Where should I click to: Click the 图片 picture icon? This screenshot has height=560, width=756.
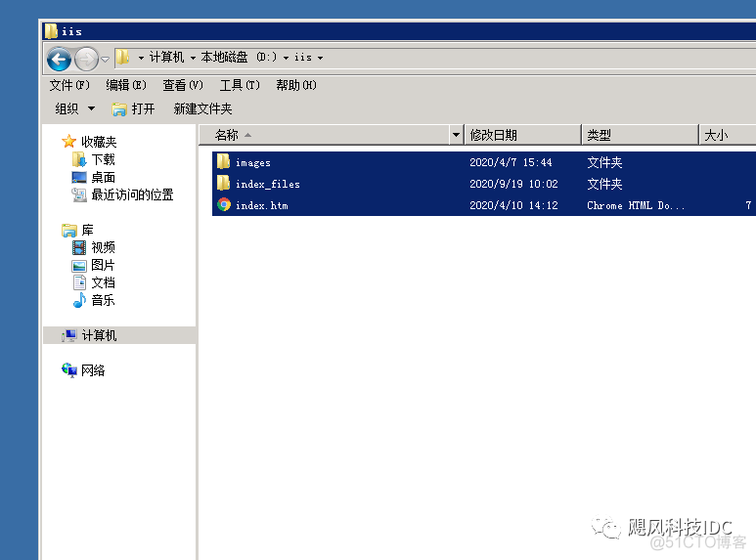pyautogui.click(x=79, y=266)
